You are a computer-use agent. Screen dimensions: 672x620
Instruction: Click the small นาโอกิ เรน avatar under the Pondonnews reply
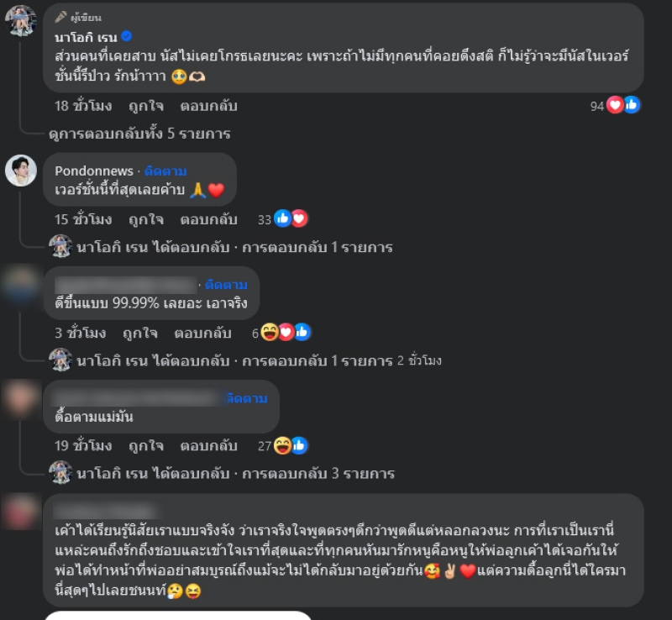point(60,246)
